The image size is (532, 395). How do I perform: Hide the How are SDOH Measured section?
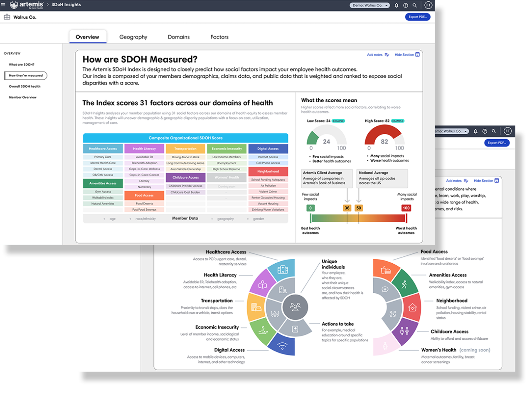[407, 55]
